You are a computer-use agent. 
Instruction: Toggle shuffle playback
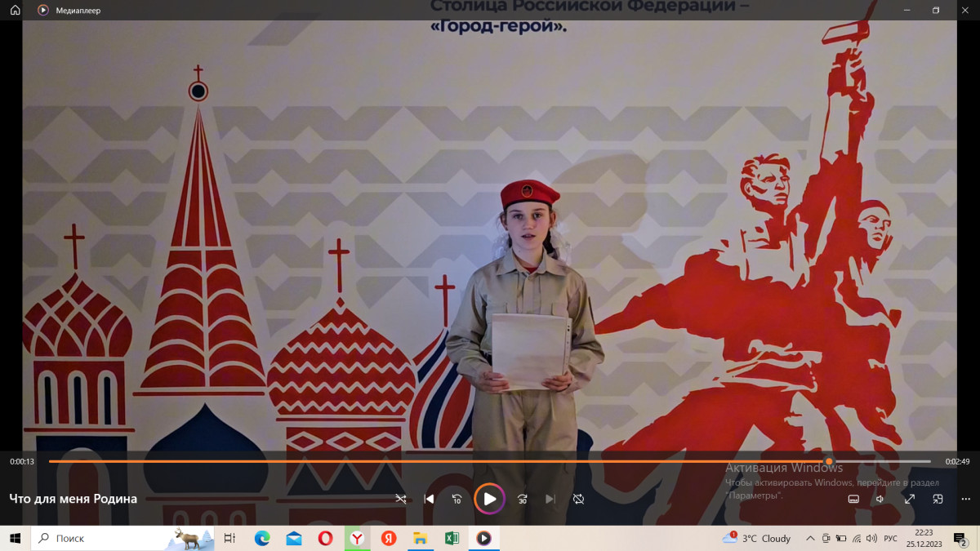point(401,499)
